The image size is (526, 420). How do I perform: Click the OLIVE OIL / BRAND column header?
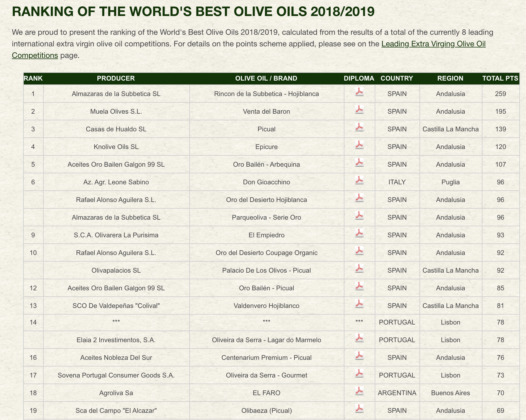tap(266, 78)
